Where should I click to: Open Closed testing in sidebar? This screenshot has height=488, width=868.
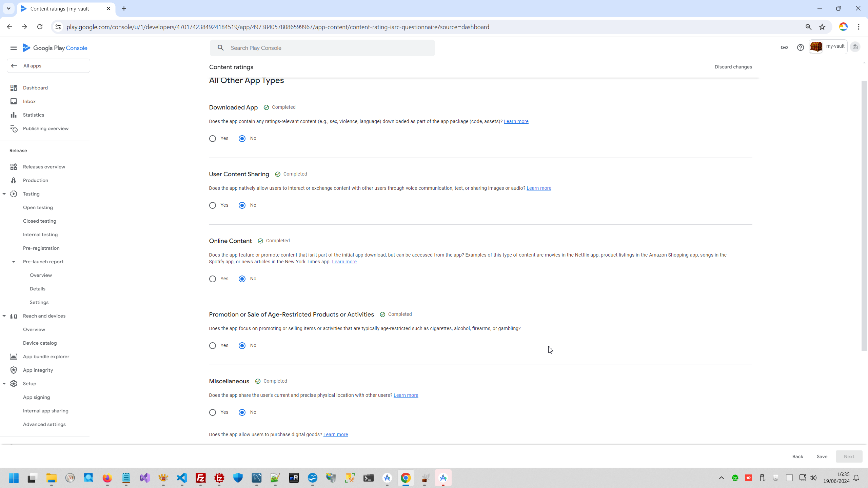click(40, 221)
